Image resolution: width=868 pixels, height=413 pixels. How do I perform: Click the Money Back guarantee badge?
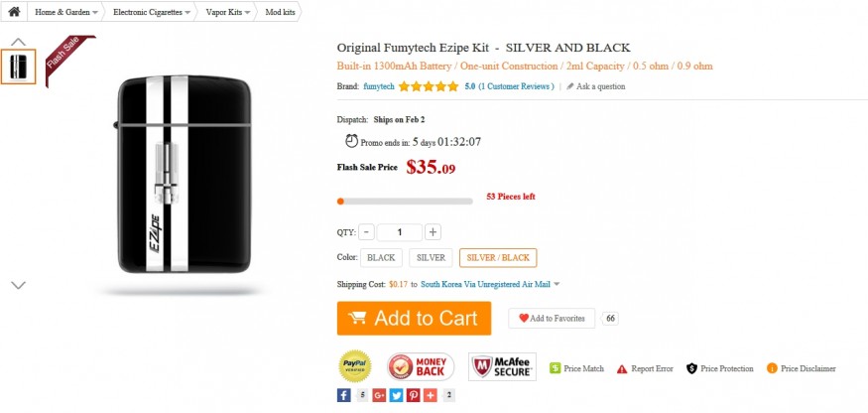coord(414,366)
